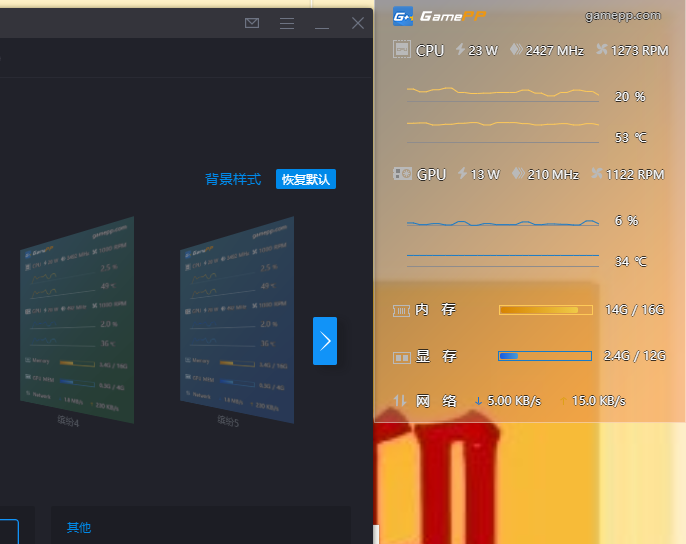
Task: Close the GamePP settings window
Action: pos(358,23)
